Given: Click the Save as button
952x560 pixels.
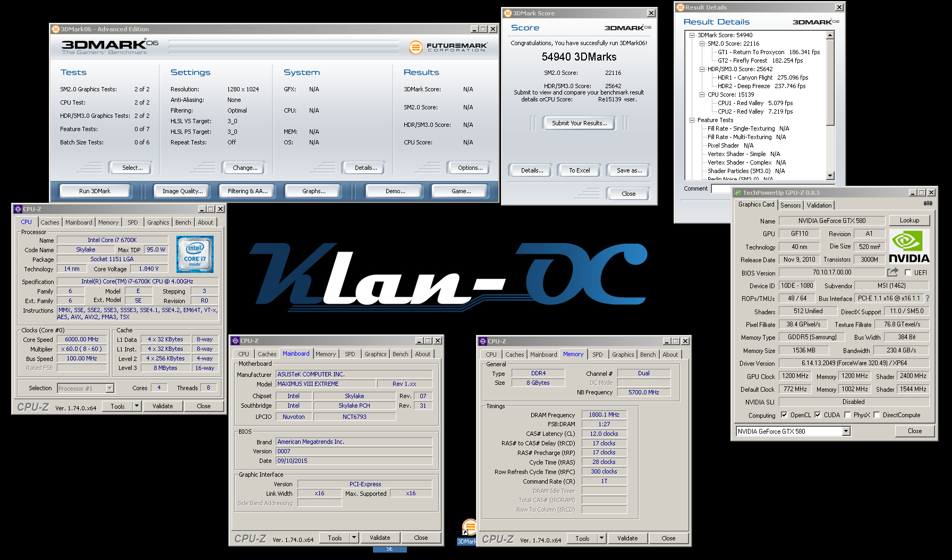Looking at the screenshot, I should [629, 170].
